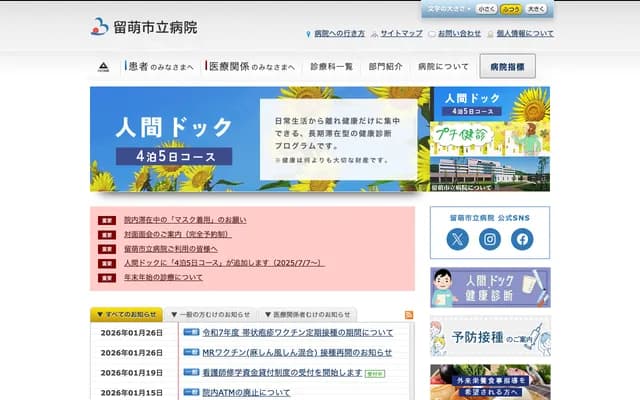640x400 pixels.
Task: Set font size to normal (ふつう)
Action: 511,8
